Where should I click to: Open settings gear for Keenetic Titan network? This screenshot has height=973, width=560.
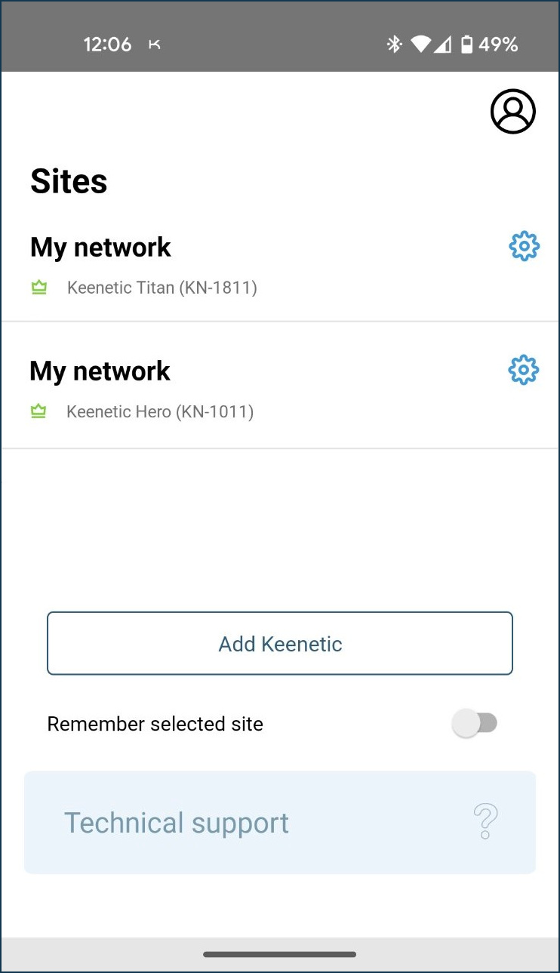point(524,246)
